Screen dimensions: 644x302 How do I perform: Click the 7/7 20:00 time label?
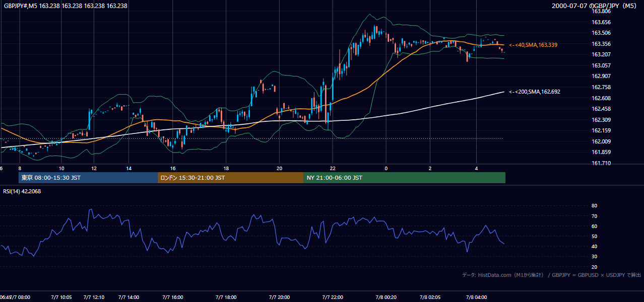(279, 297)
